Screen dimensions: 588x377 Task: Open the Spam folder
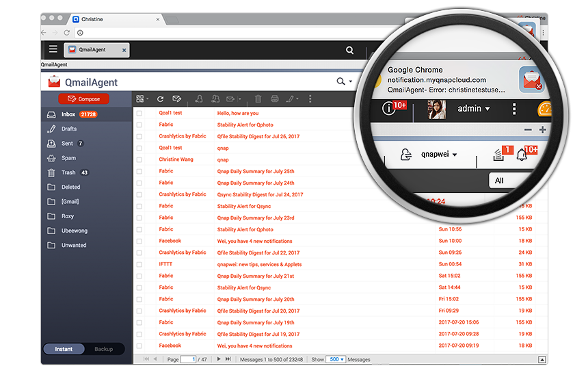click(87, 158)
